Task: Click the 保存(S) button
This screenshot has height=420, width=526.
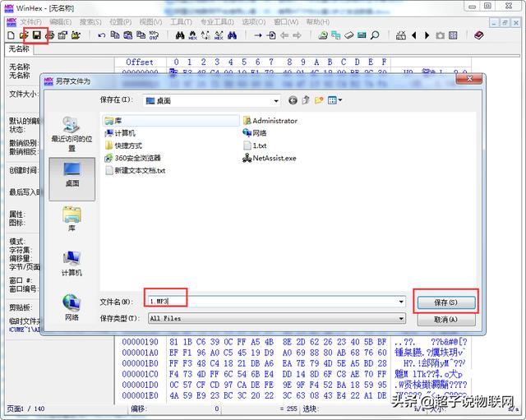Action: pos(445,302)
